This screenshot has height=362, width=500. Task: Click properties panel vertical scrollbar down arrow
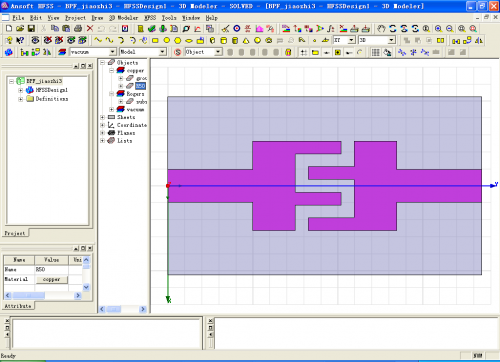tap(86, 287)
